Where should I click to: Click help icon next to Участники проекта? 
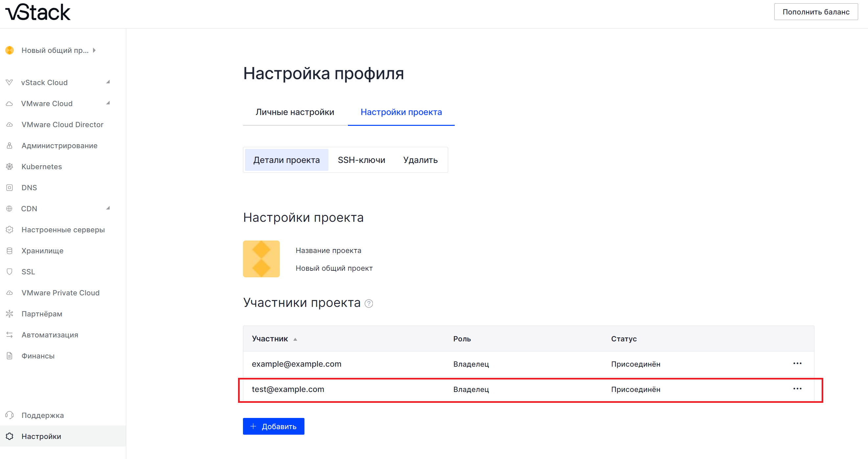pos(369,303)
